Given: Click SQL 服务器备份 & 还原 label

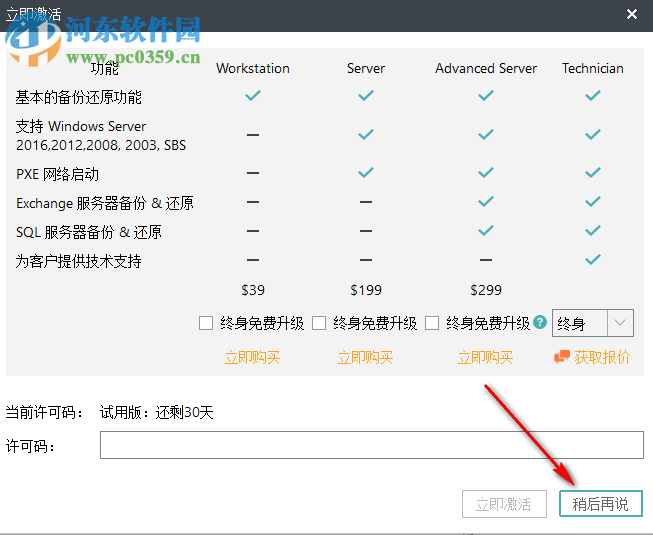Looking at the screenshot, I should (89, 232).
